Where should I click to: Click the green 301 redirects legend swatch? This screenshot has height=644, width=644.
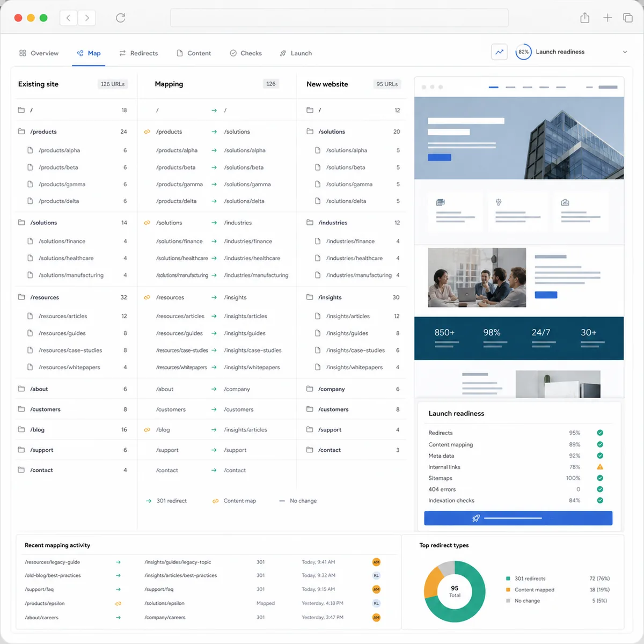click(508, 579)
